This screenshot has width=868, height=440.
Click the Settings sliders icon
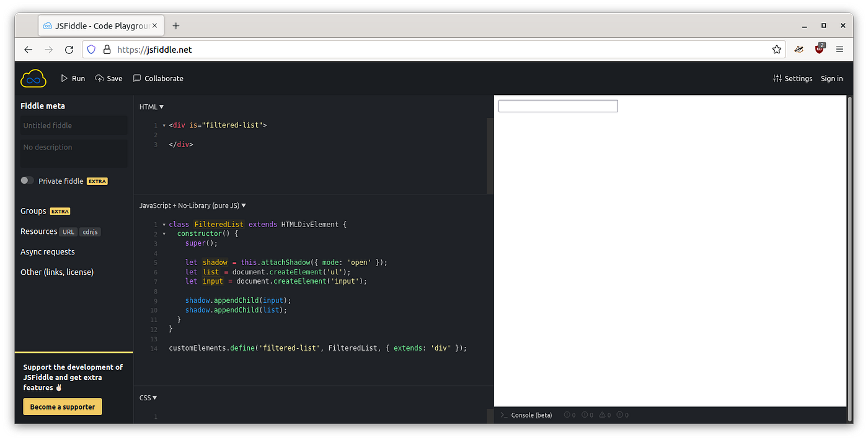[x=777, y=78]
